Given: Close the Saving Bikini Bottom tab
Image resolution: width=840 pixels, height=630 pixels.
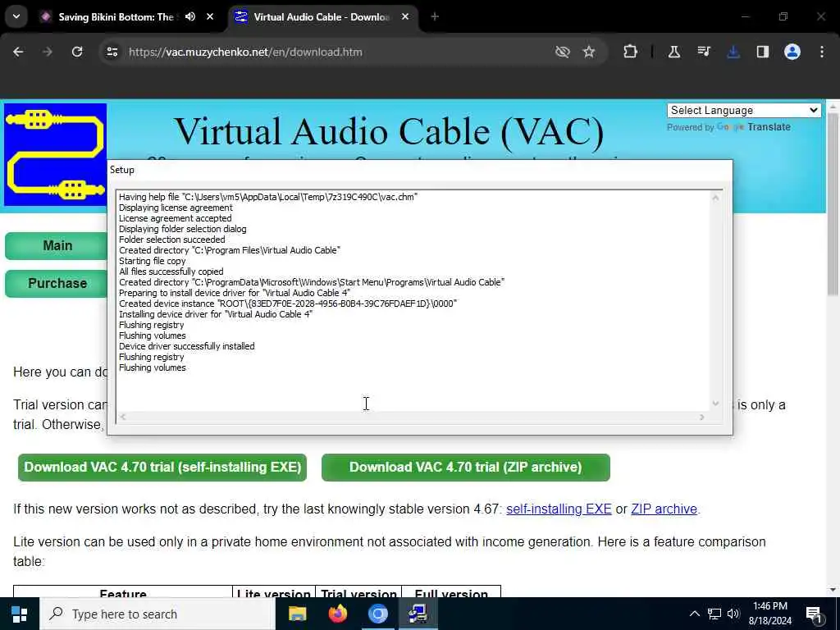Looking at the screenshot, I should click(x=210, y=16).
